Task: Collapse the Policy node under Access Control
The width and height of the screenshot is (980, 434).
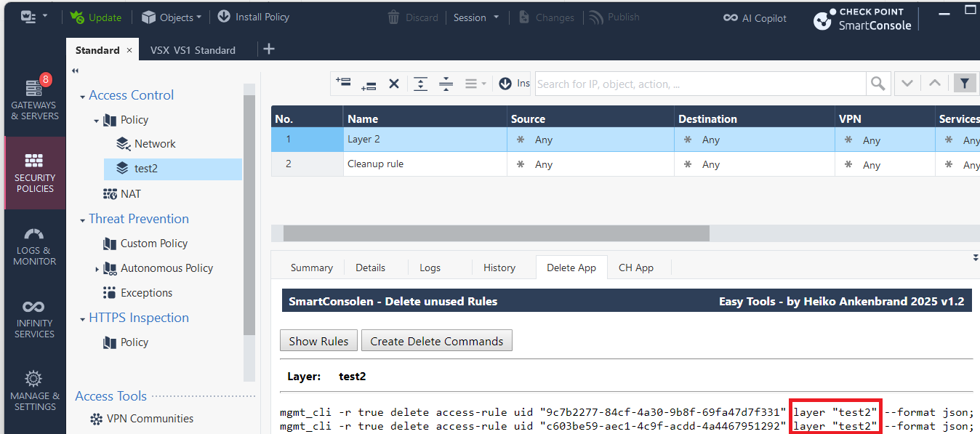Action: tap(97, 121)
